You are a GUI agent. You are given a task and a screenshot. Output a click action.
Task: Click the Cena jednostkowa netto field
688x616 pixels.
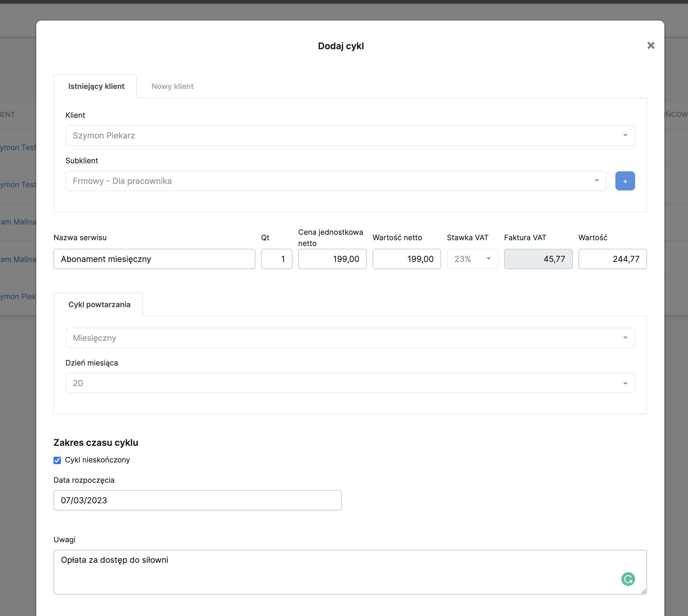(x=332, y=259)
